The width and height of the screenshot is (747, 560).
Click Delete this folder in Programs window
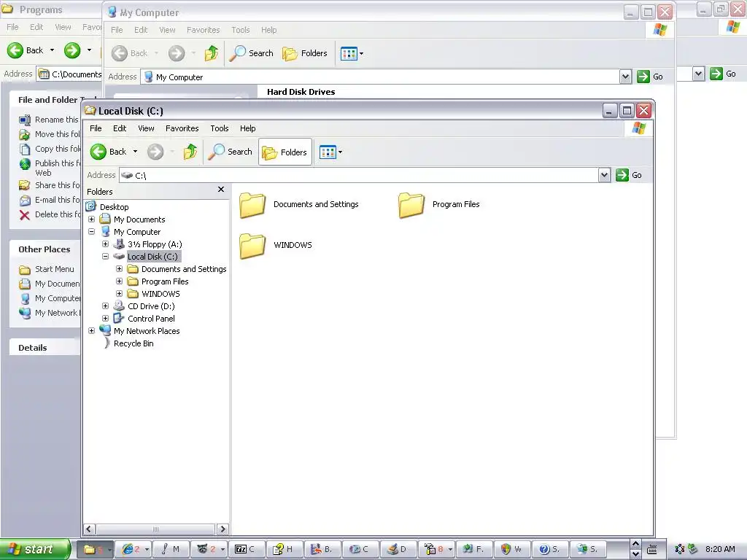[57, 214]
